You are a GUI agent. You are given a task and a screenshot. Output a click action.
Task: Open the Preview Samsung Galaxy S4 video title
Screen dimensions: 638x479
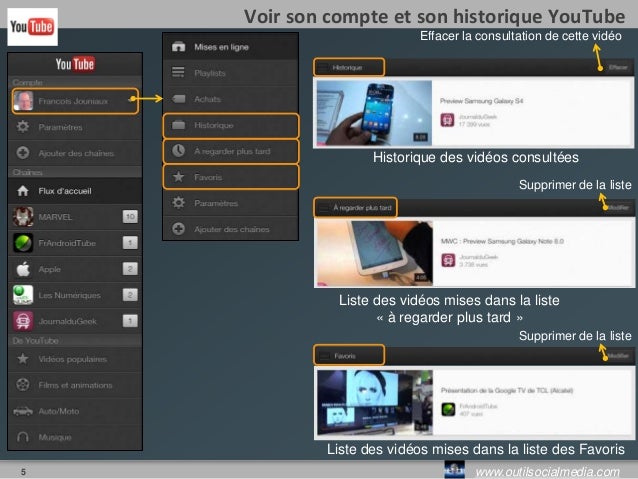tap(481, 101)
